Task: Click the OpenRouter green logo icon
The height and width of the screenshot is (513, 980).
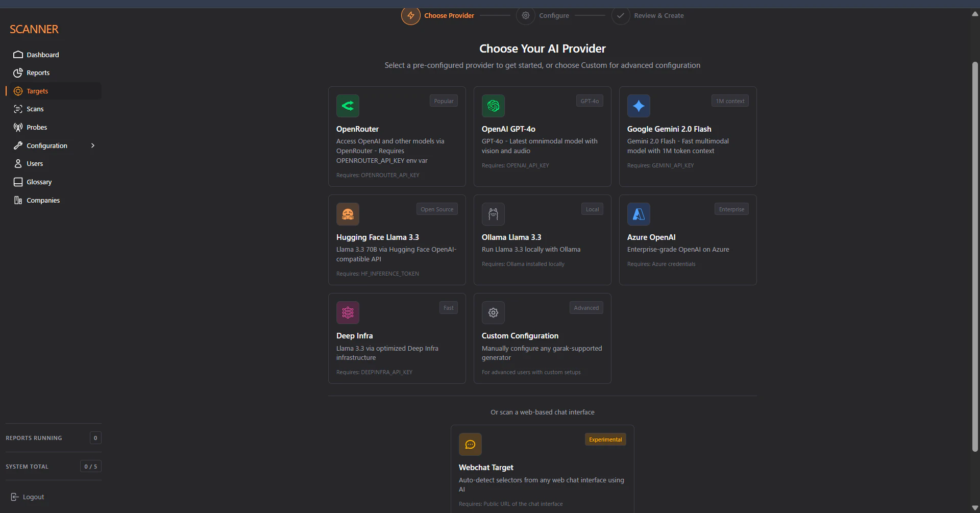Action: click(x=348, y=106)
